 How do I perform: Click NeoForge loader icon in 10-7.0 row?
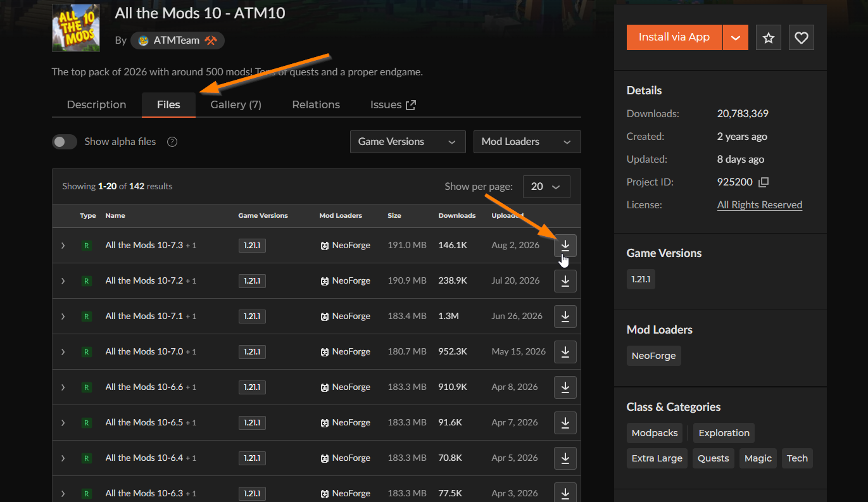click(x=324, y=352)
